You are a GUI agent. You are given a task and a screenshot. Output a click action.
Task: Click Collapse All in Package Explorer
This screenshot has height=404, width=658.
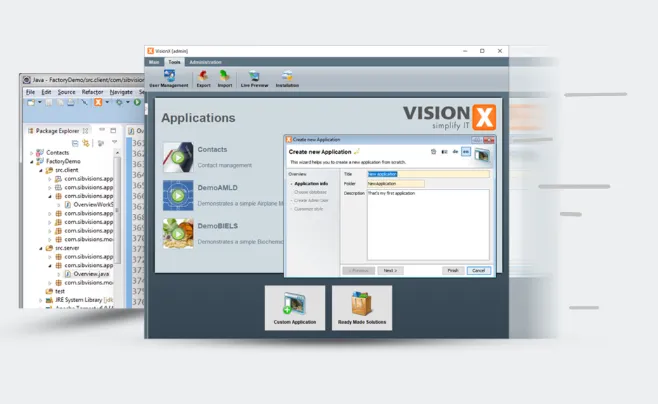pyautogui.click(x=75, y=143)
